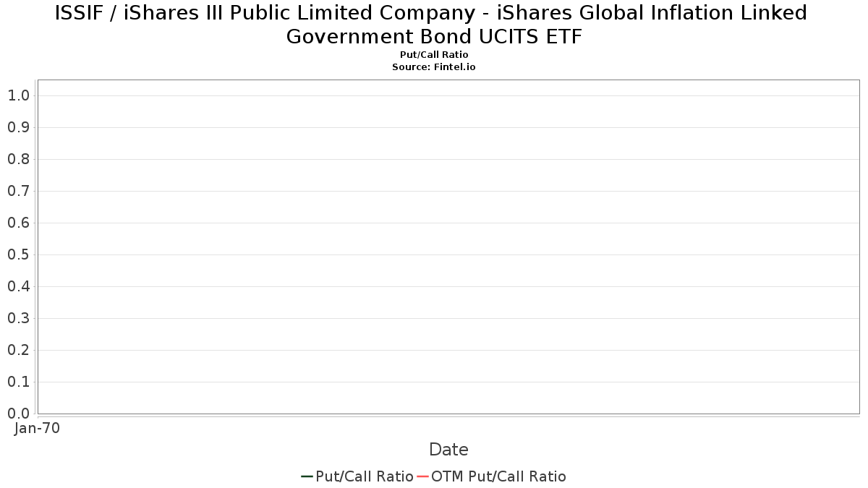The image size is (868, 488).
Task: Toggle the OTM Put/Call Ratio legend series
Action: point(498,476)
